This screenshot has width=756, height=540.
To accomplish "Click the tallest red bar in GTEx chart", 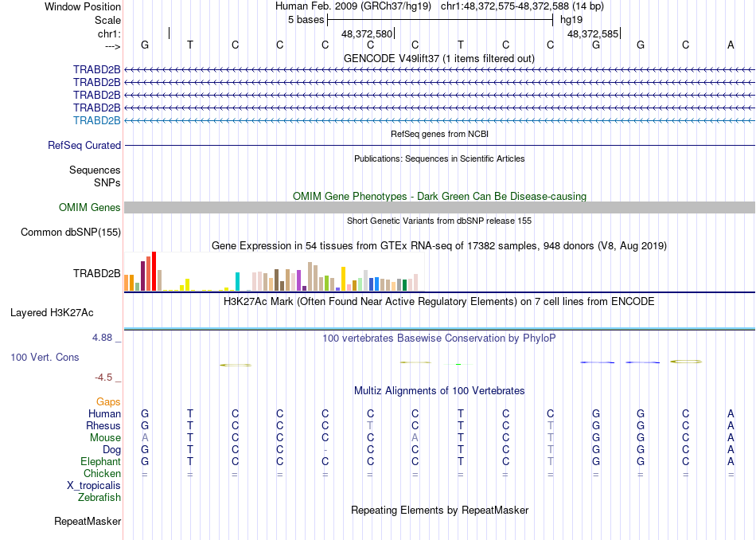I will point(154,272).
